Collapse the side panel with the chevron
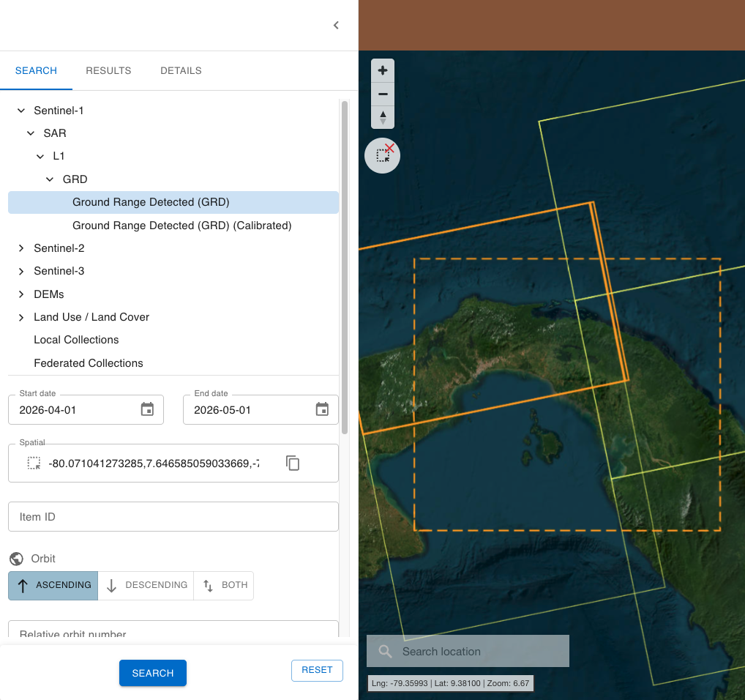The width and height of the screenshot is (745, 700). click(336, 25)
